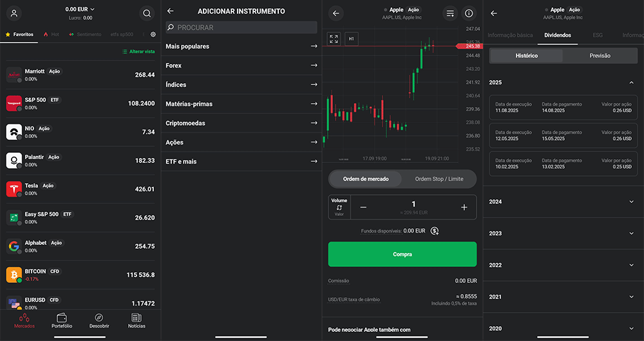The image size is (644, 341).
Task: Open the ESG tab
Action: pos(598,35)
